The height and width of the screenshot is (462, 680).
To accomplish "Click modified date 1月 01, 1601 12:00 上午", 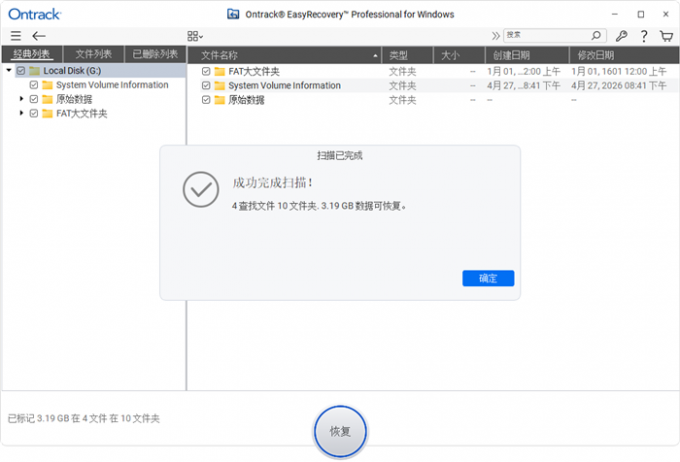I will (x=618, y=72).
